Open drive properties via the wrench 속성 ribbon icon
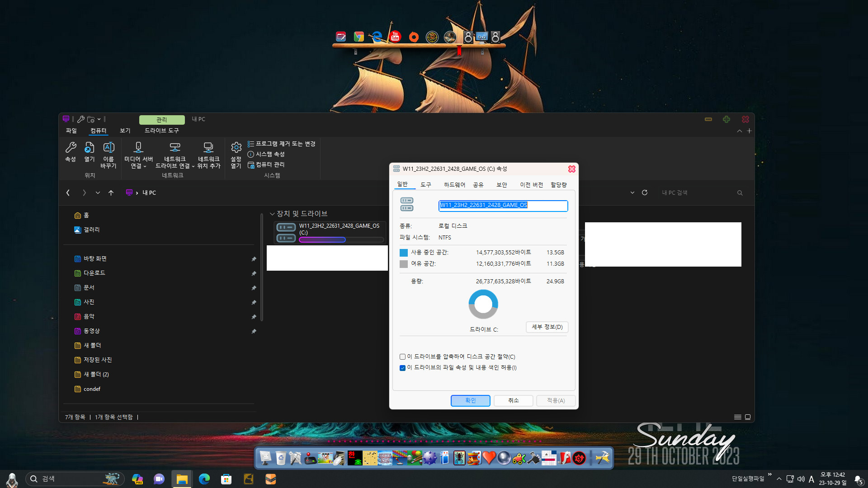868x488 pixels. point(71,152)
